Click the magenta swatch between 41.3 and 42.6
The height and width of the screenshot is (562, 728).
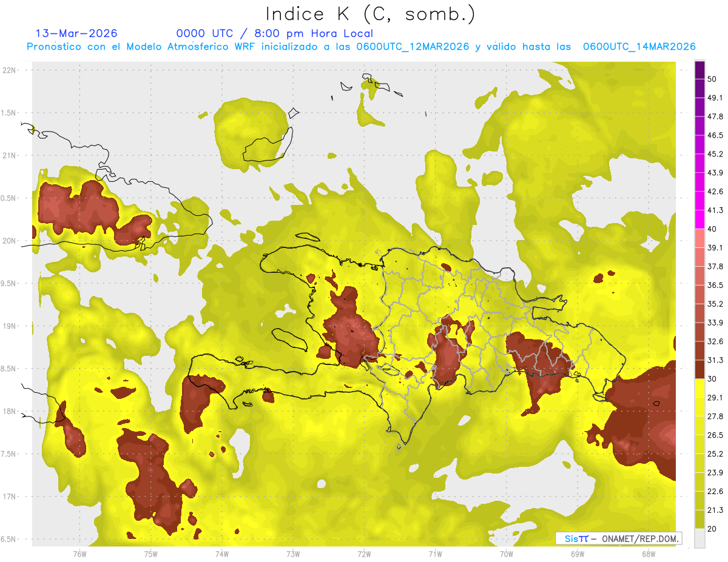(x=699, y=201)
